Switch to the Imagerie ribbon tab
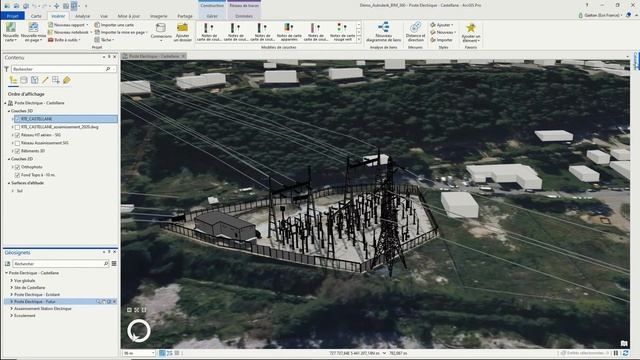 [x=158, y=16]
